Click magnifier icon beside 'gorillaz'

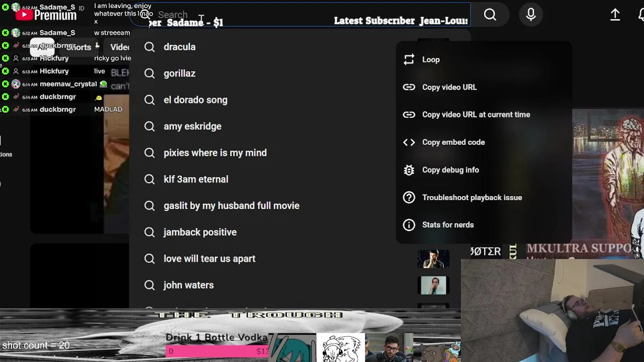click(x=149, y=73)
